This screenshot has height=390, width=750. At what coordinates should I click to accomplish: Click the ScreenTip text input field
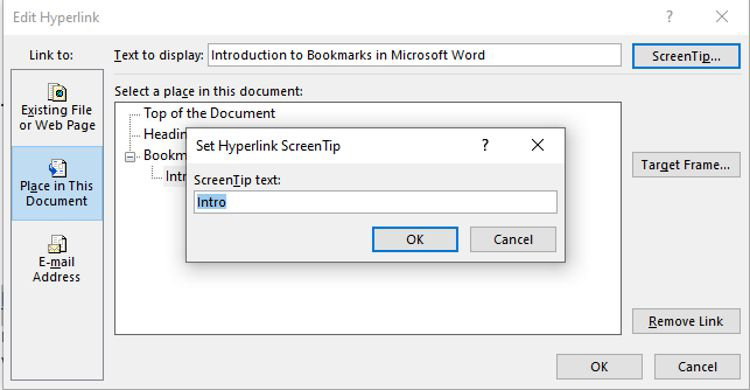(375, 202)
